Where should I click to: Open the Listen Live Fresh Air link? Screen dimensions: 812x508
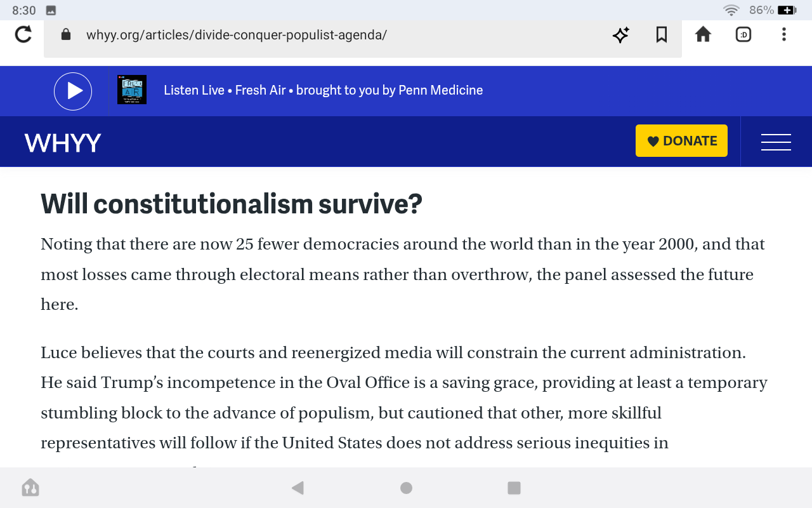(324, 90)
